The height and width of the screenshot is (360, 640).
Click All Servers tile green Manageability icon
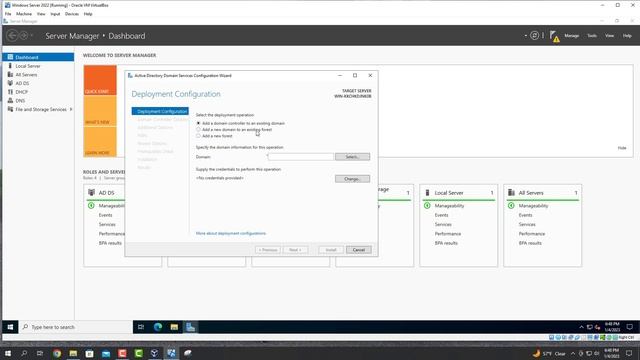(511, 206)
